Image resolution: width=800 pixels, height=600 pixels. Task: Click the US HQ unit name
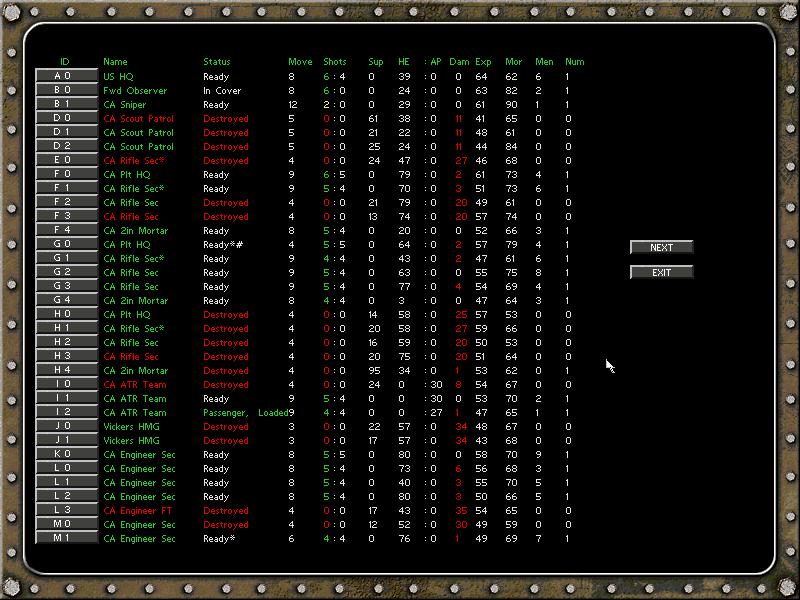[118, 77]
